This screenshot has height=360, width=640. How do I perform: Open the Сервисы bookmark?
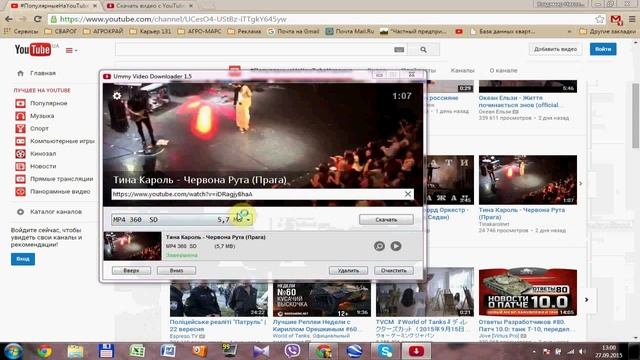pyautogui.click(x=21, y=31)
